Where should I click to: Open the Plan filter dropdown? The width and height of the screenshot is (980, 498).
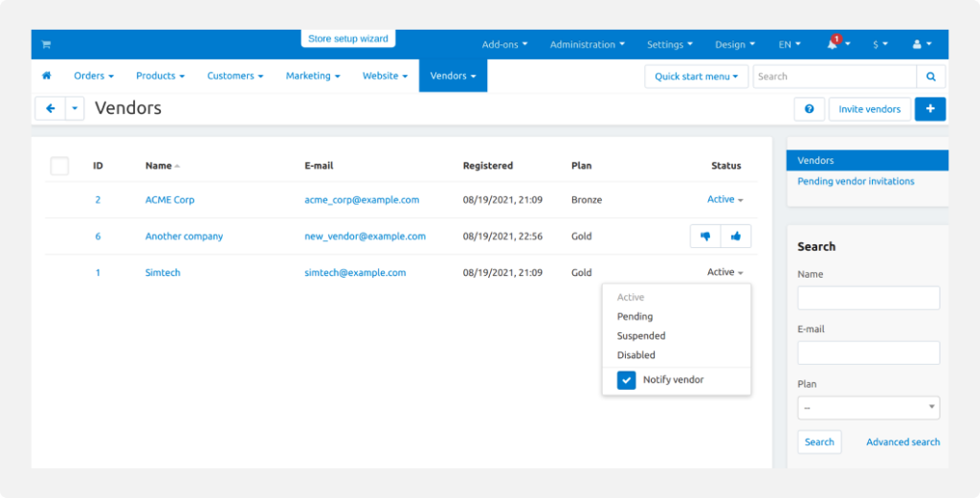[868, 408]
